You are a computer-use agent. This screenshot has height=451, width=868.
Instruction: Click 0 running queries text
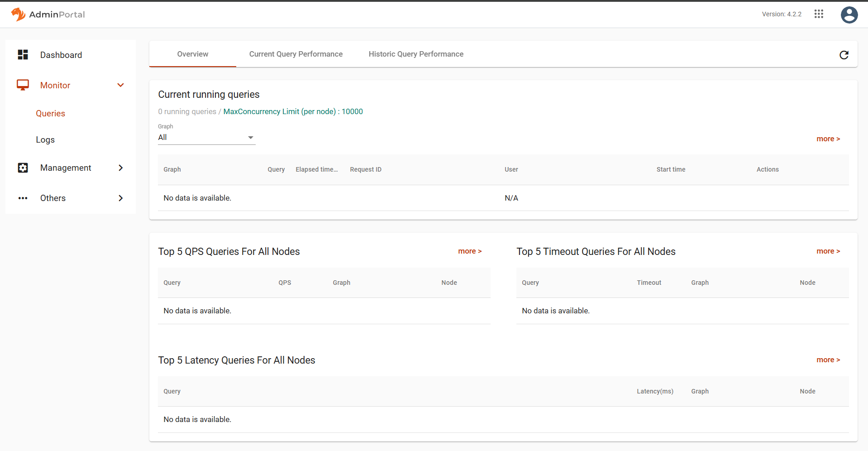tap(187, 112)
